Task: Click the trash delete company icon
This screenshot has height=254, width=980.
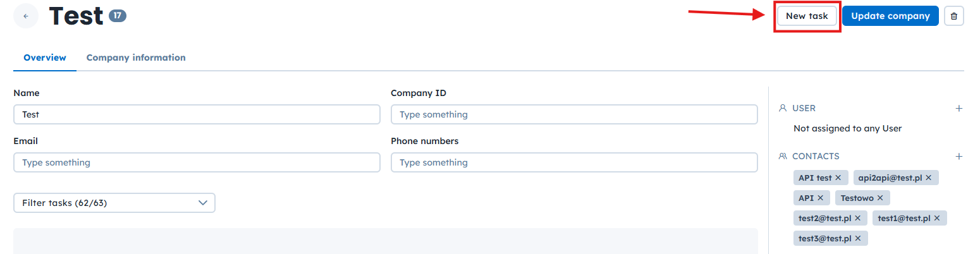Action: point(953,16)
